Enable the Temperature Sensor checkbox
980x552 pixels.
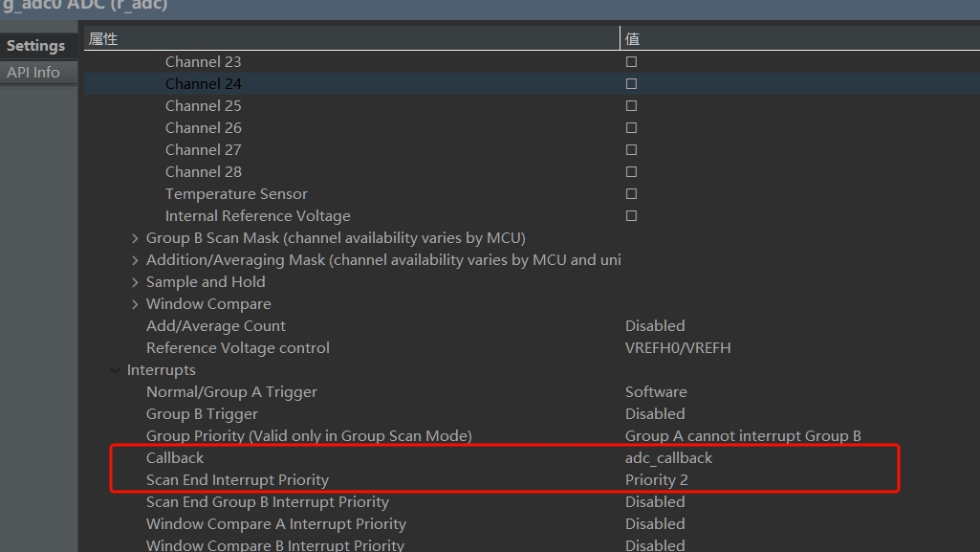click(x=631, y=193)
